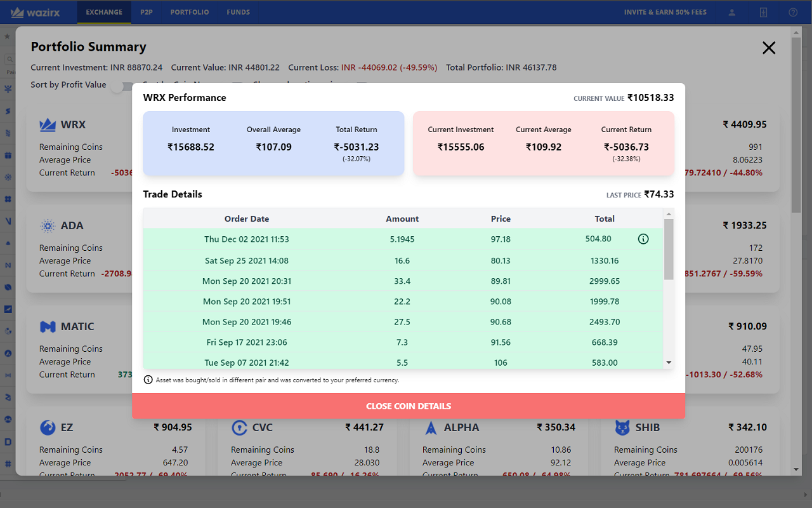This screenshot has height=508, width=812.
Task: Click CLOSE COIN DETAILS button
Action: (x=409, y=406)
